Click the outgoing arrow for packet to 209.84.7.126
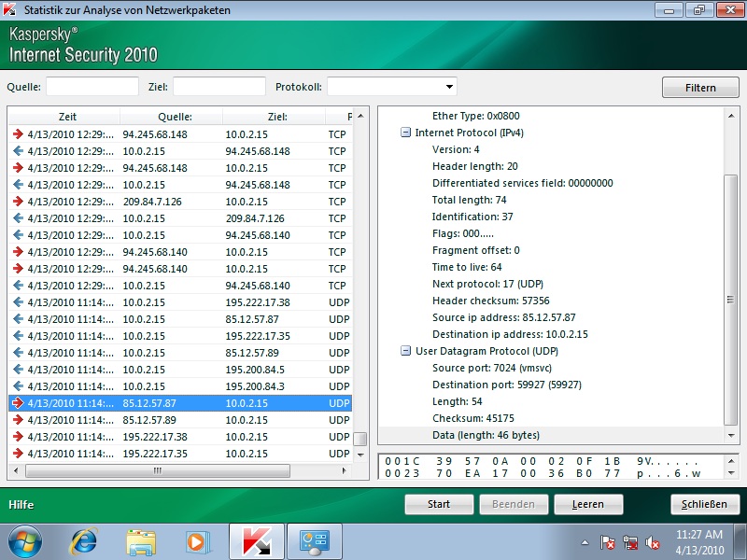Viewport: 747px width, 560px height. coord(18,218)
